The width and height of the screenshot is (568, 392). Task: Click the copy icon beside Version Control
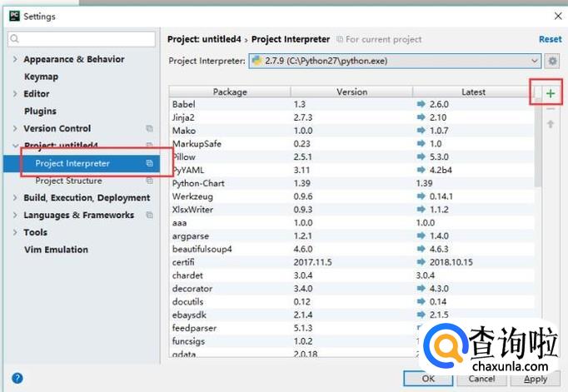click(150, 129)
